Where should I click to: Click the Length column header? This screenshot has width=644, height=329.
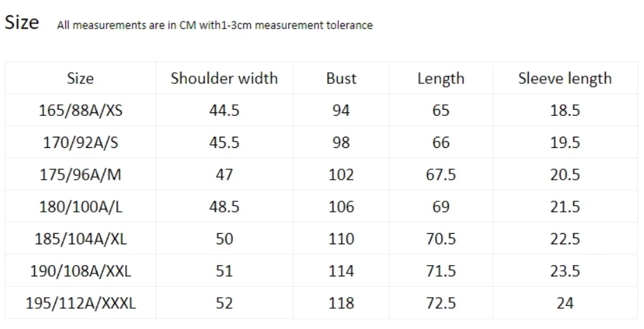440,78
